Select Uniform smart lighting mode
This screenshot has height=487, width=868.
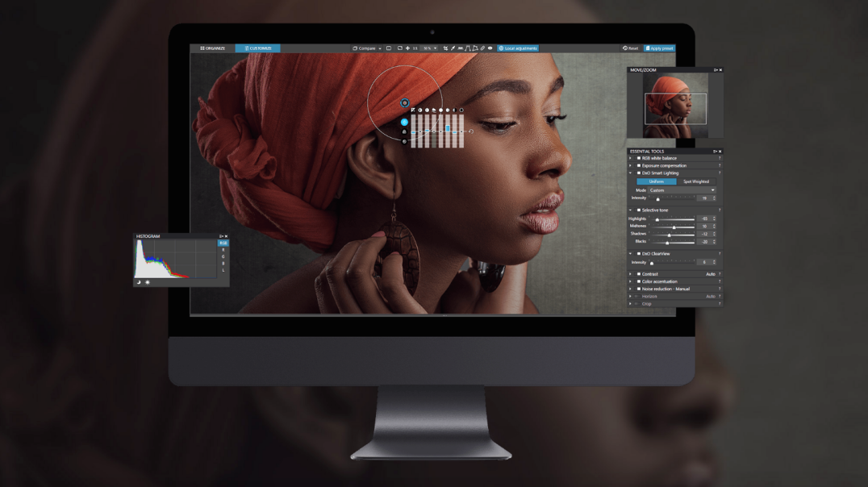[x=656, y=181]
